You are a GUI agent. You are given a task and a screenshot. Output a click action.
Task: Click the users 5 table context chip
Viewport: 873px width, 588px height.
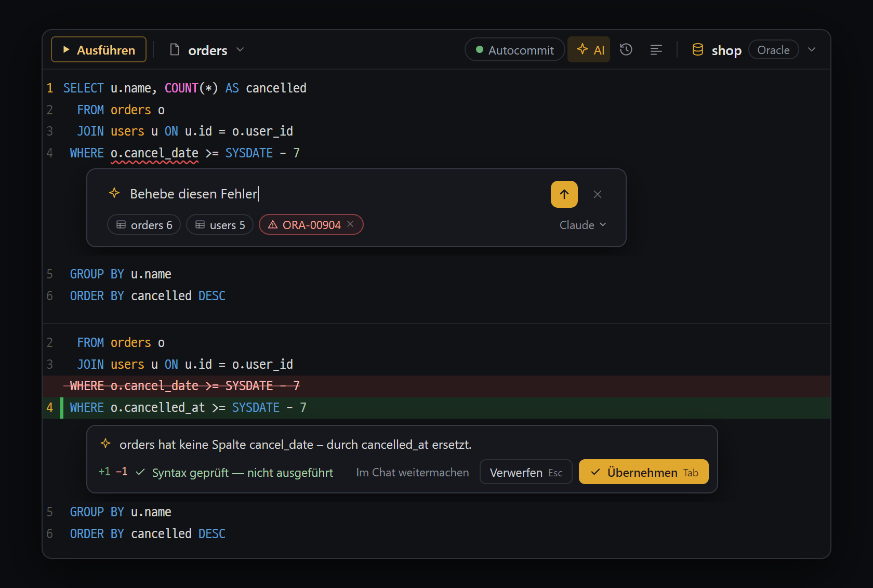(220, 225)
